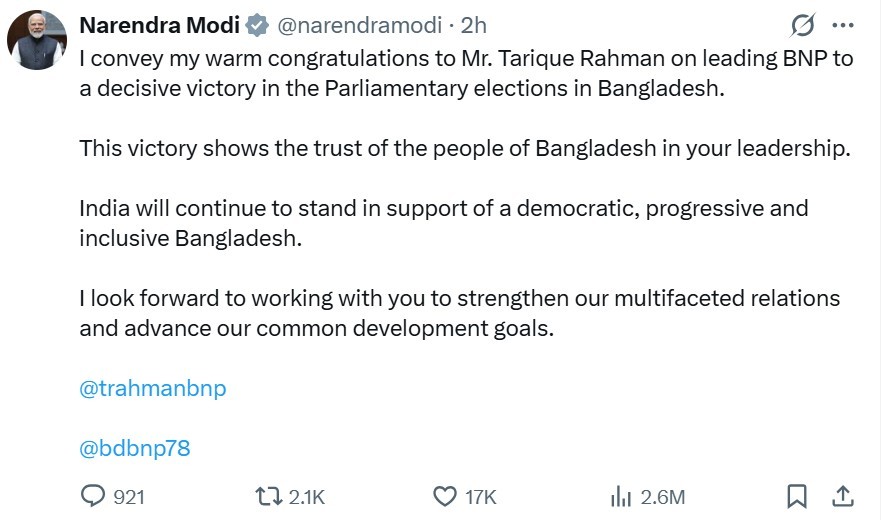Like the post with the heart icon

[445, 496]
